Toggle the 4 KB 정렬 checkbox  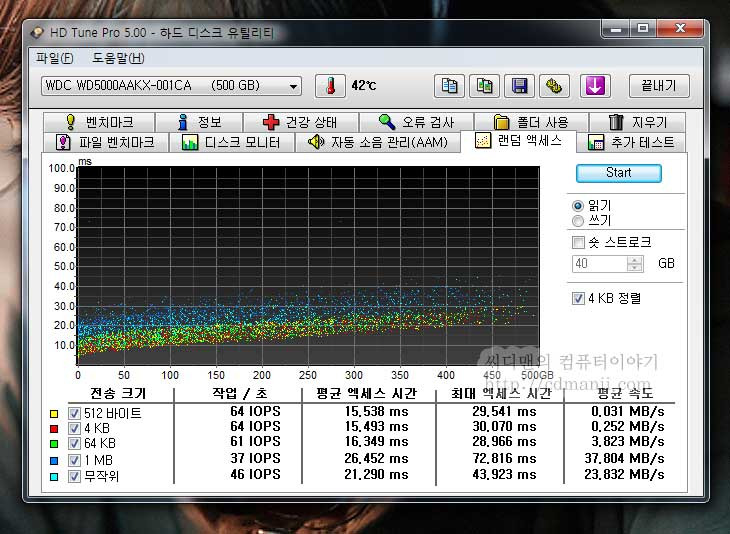578,298
